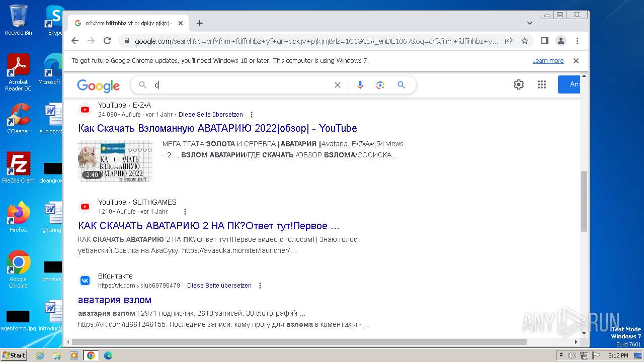644x362 pixels.
Task: Bookmark this page with the star icon
Action: tap(525, 41)
